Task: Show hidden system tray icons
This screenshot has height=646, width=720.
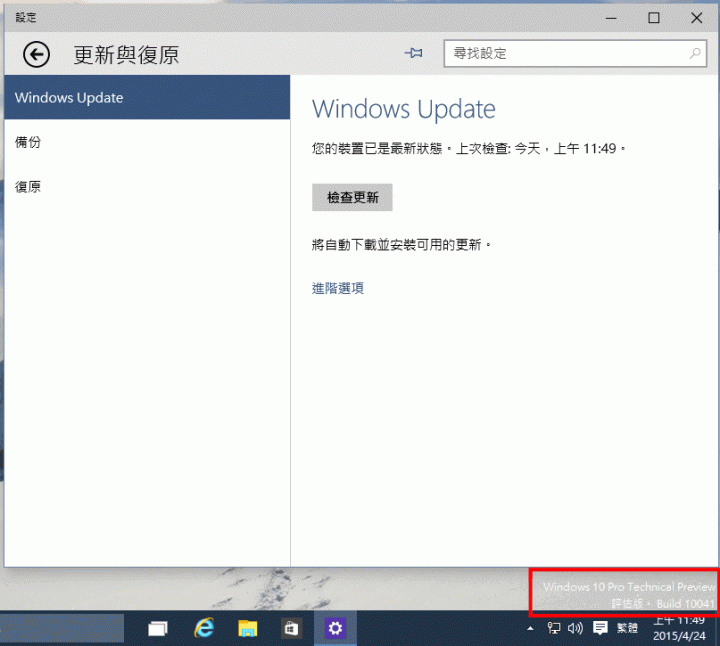Action: [530, 629]
